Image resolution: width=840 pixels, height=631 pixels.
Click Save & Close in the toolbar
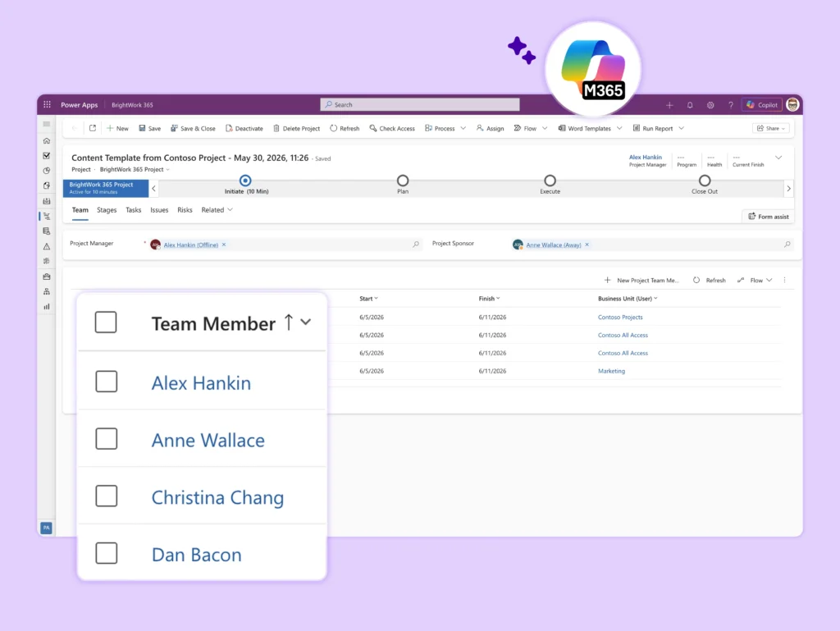click(193, 129)
